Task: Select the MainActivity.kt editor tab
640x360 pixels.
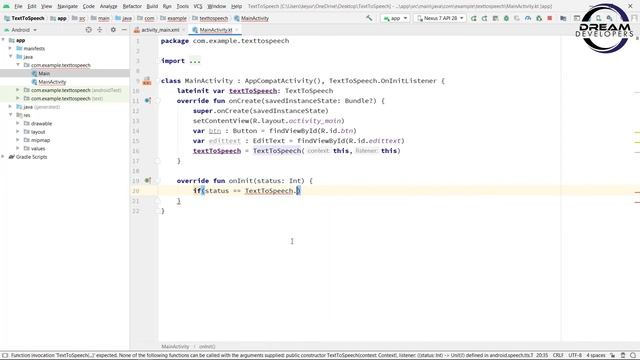Action: click(216, 30)
